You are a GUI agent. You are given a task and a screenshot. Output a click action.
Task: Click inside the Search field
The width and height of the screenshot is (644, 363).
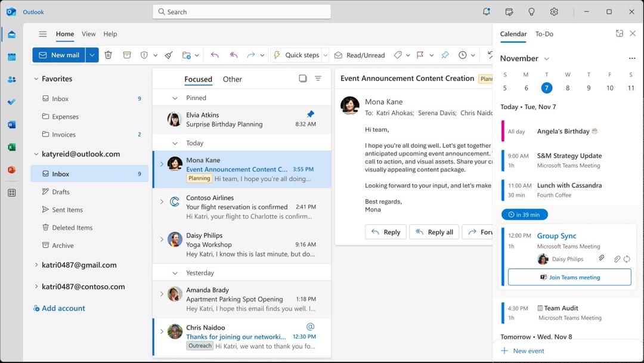241,11
